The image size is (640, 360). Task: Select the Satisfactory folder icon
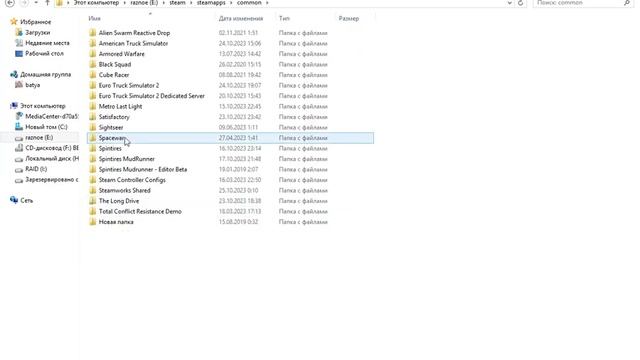pyautogui.click(x=93, y=117)
